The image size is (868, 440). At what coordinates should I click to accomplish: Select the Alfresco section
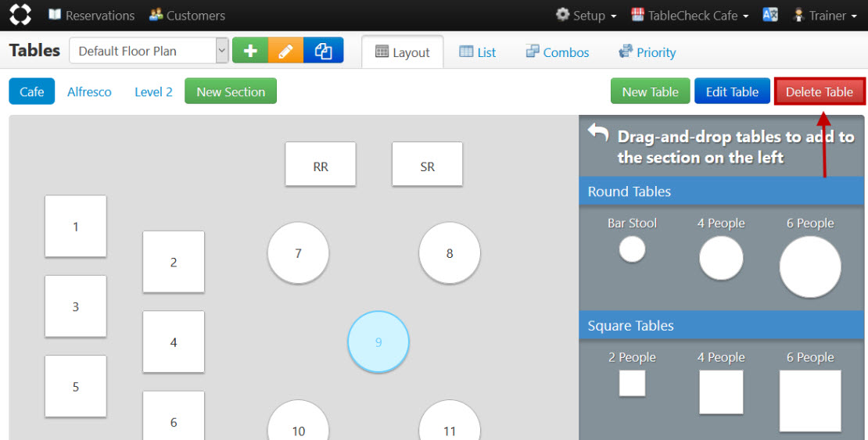click(x=89, y=92)
